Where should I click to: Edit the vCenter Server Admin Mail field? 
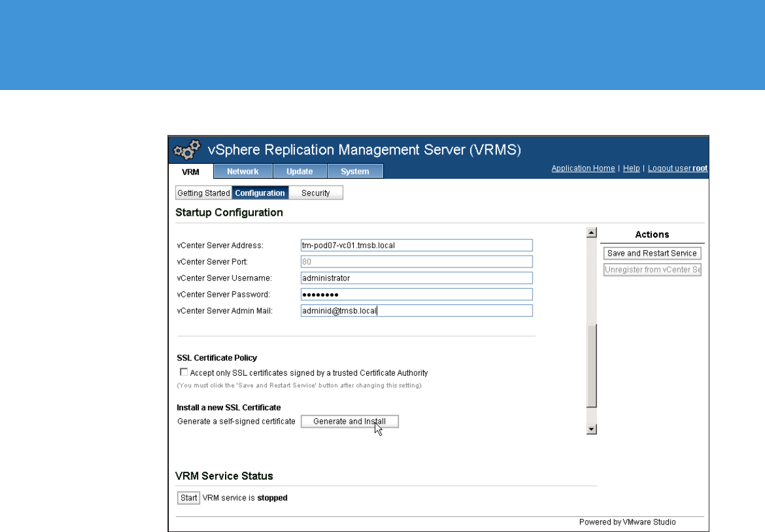[416, 311]
